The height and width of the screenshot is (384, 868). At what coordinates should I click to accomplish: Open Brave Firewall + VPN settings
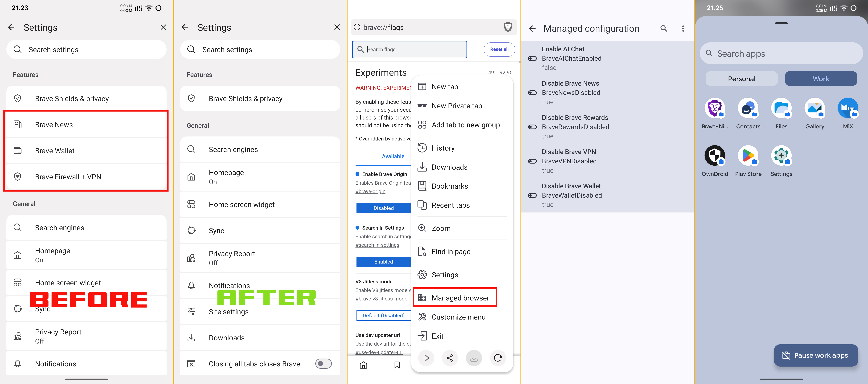(x=86, y=177)
